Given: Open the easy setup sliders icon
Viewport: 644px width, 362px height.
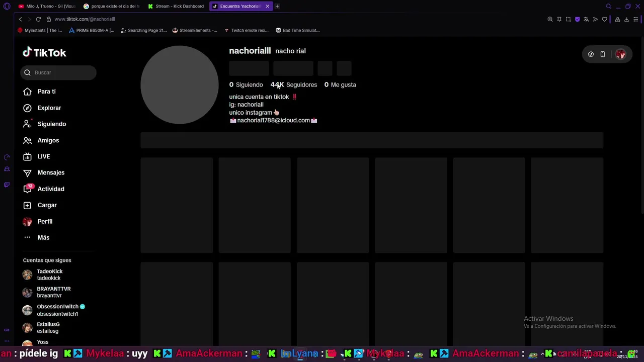Looking at the screenshot, I should coord(635,19).
